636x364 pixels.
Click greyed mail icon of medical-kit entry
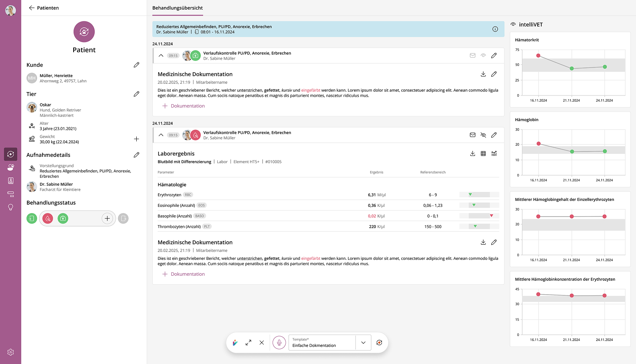[x=472, y=55]
